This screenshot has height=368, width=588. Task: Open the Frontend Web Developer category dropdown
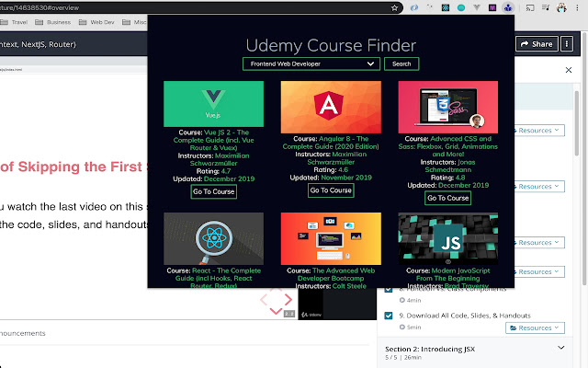point(311,63)
